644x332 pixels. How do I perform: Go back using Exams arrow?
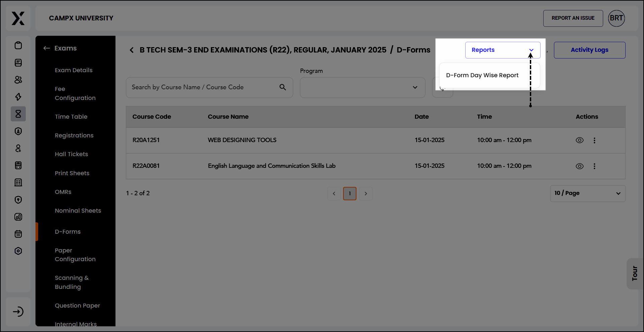(x=47, y=48)
